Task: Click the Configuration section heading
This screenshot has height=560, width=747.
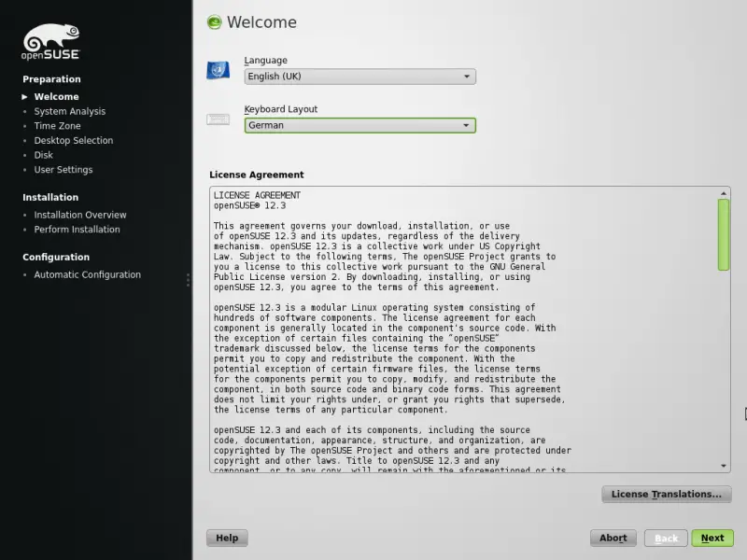Action: (56, 258)
